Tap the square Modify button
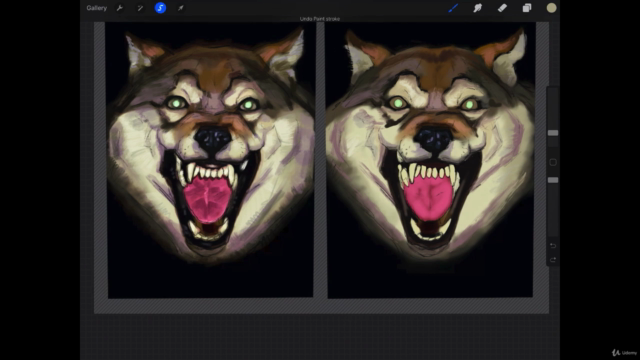 [x=553, y=162]
